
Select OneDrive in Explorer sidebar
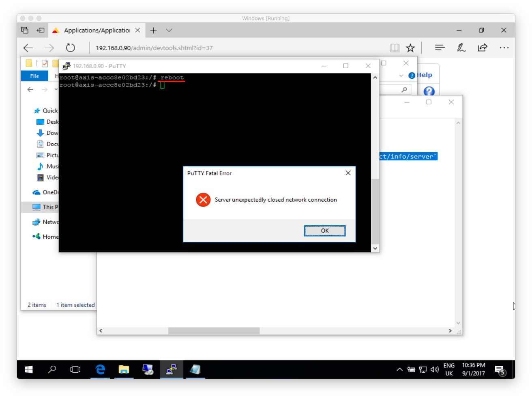45,192
